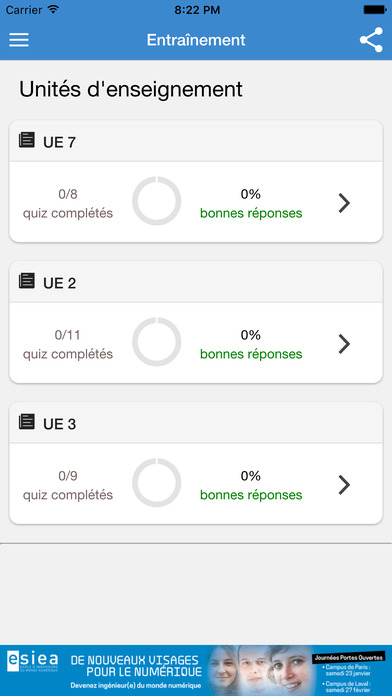392x696 pixels.
Task: Open the hamburger menu
Action: pos(19,40)
